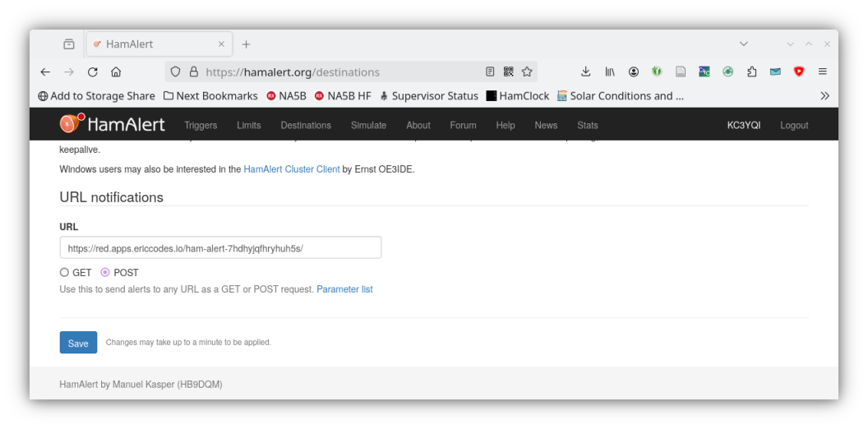
Task: Expand the list all tabs chevron
Action: pos(743,44)
